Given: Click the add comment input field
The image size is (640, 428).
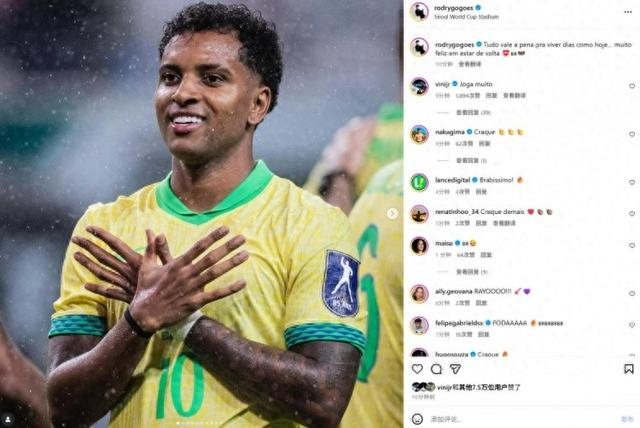Looking at the screenshot, I should pos(522,419).
